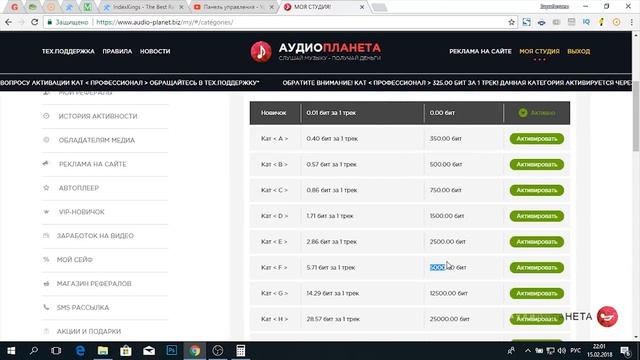Screen dimensions: 640x360
Task: Click the Аудиопланета music note logo
Action: 261,52
